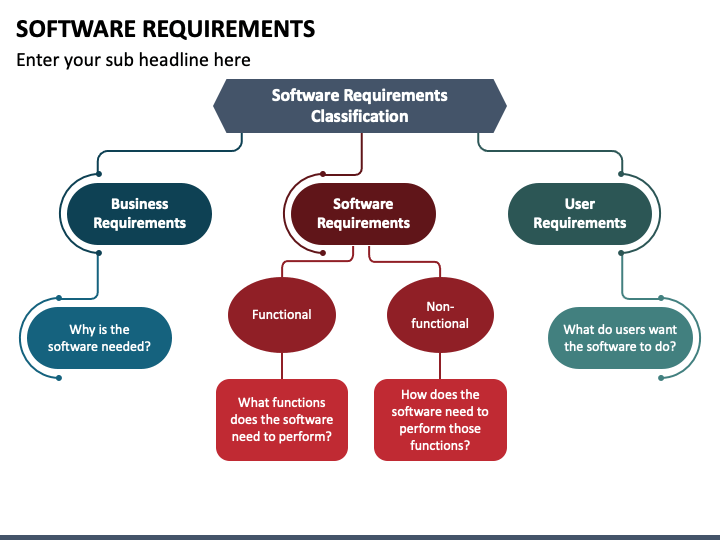
Task: Select the 'Why is the software needed?' shape
Action: click(x=99, y=338)
